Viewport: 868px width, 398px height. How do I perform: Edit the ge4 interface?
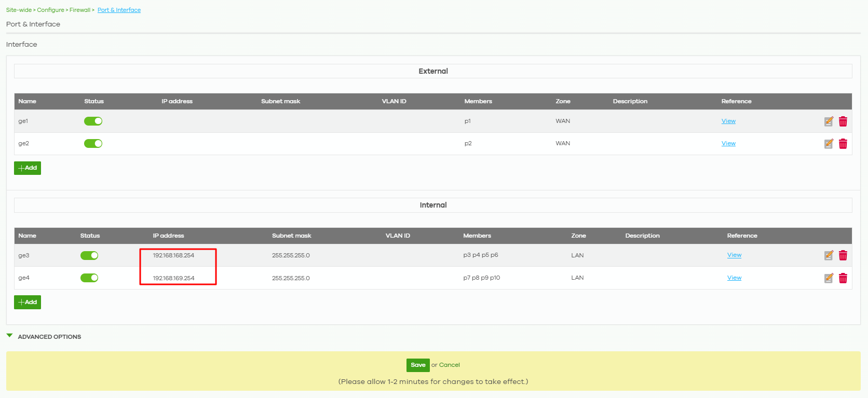point(829,278)
